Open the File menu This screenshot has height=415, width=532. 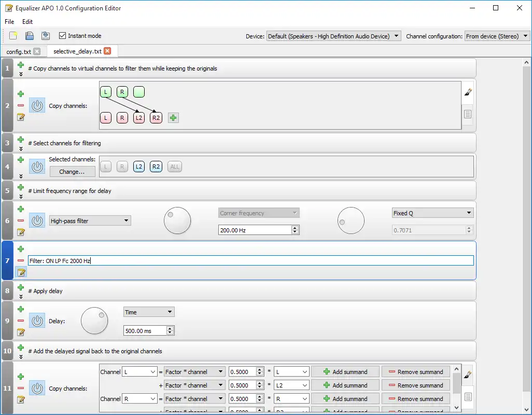[9, 22]
